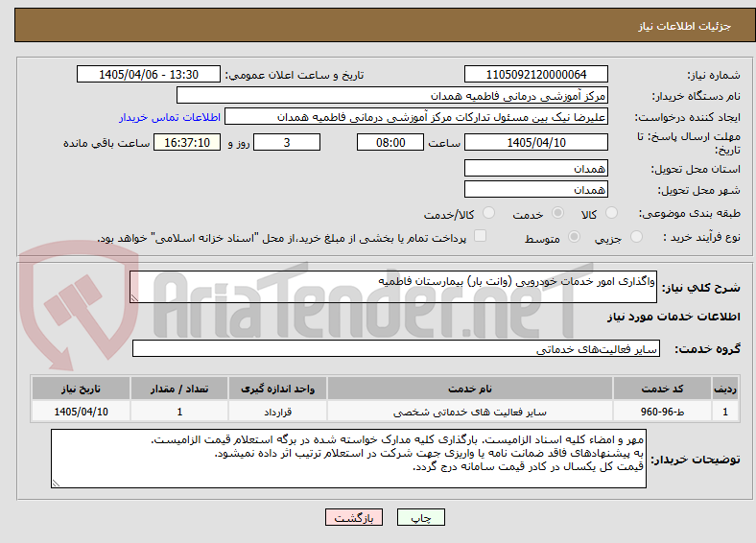Click the تعداد / مقدار column header

[x=179, y=389]
